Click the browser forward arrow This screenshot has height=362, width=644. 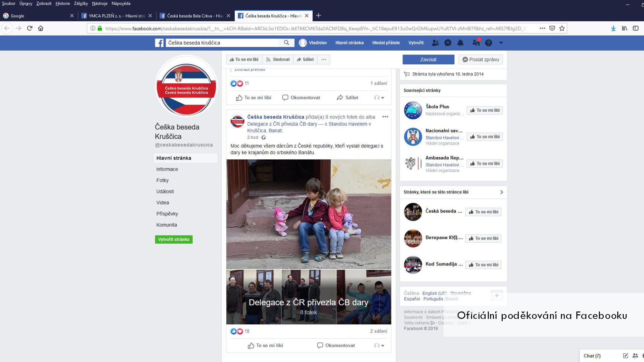[18, 28]
